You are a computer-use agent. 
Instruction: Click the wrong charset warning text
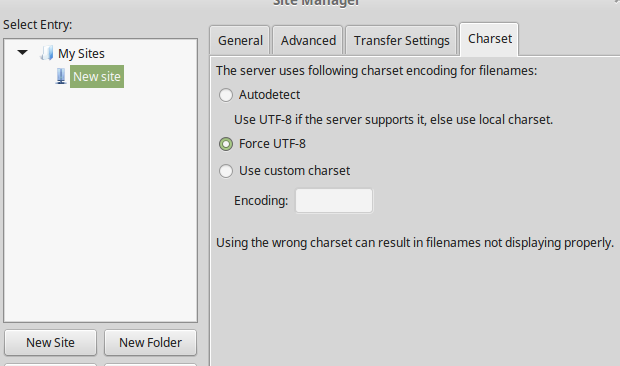coord(415,242)
